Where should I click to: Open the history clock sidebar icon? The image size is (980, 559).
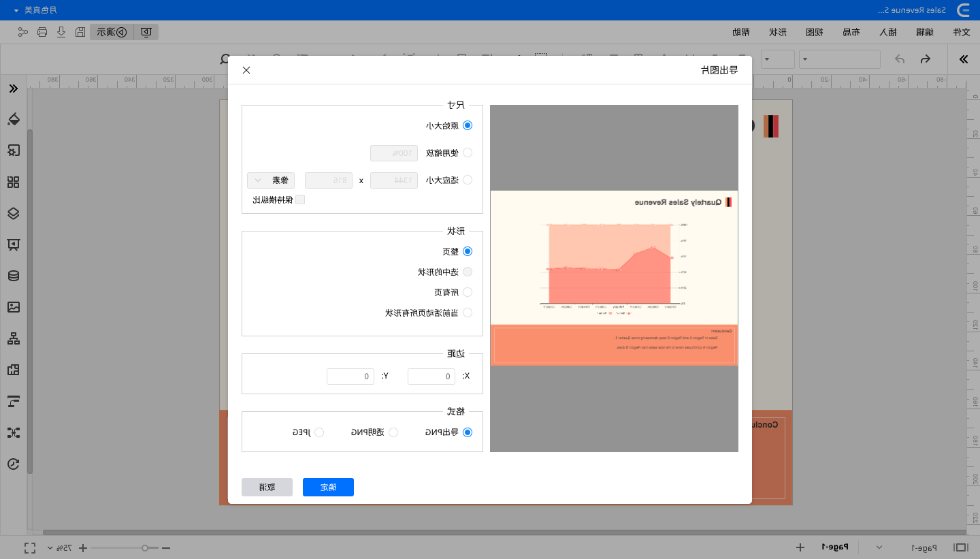[14, 464]
